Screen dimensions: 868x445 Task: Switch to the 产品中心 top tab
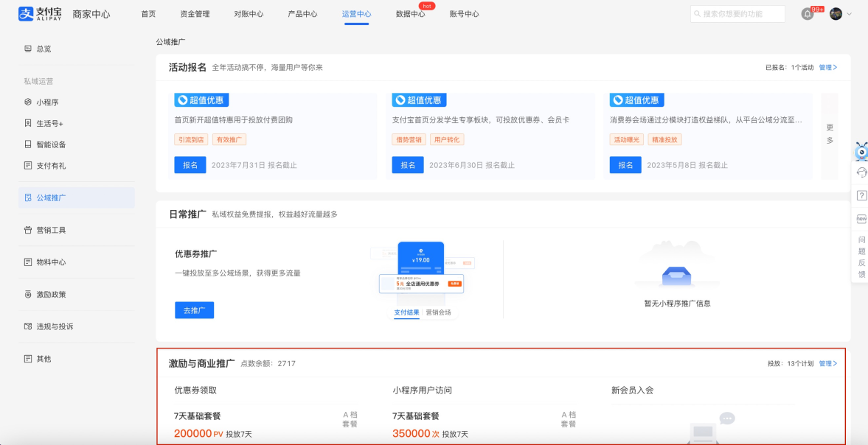303,15
